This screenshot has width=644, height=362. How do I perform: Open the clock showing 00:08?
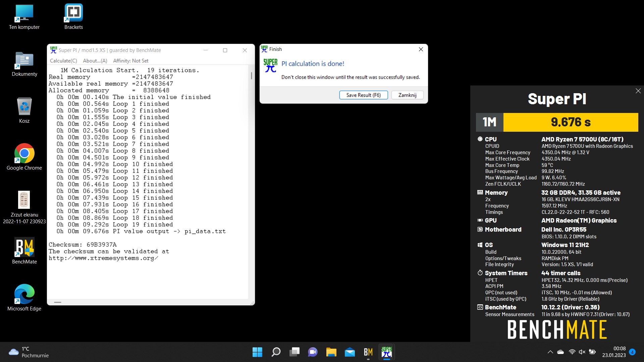[614, 352]
